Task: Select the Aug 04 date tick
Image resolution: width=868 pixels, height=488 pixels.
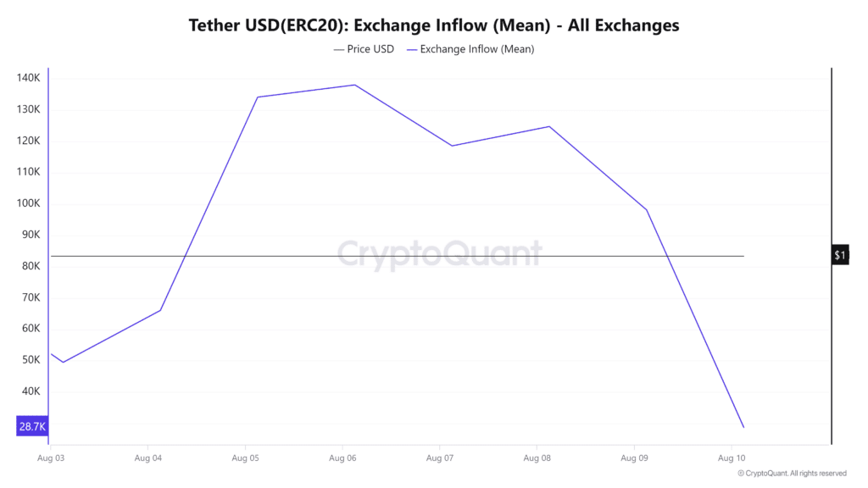Action: point(148,458)
